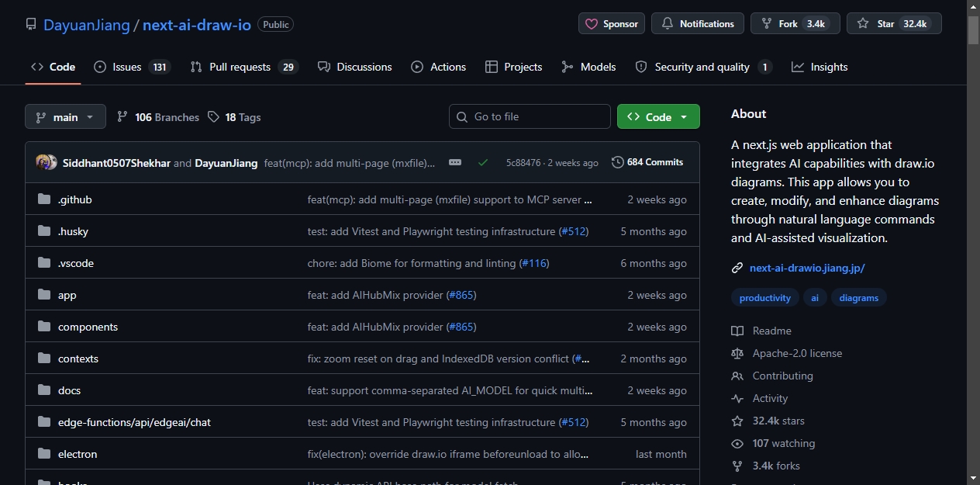Click the Siddhant0507Shekhar avatar thumbnails
This screenshot has height=485, width=980.
pos(47,163)
